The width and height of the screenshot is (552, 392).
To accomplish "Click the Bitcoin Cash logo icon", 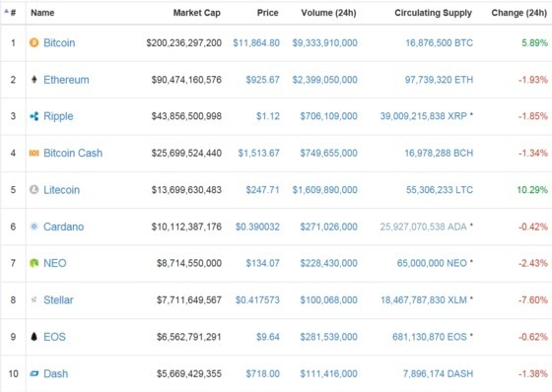I will 34,153.
